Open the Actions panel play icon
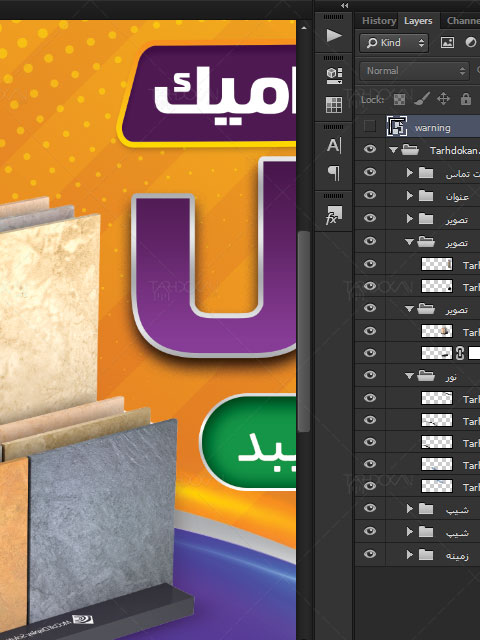The width and height of the screenshot is (480, 640). [334, 36]
